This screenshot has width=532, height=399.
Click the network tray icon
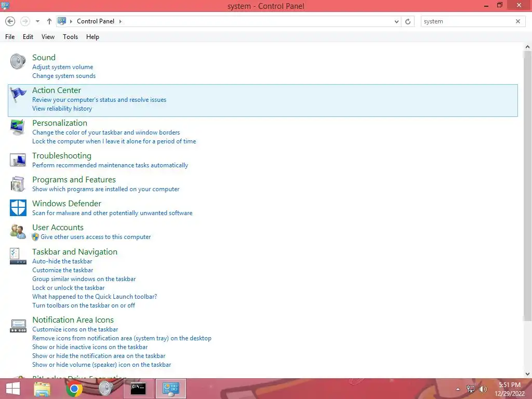tap(471, 389)
